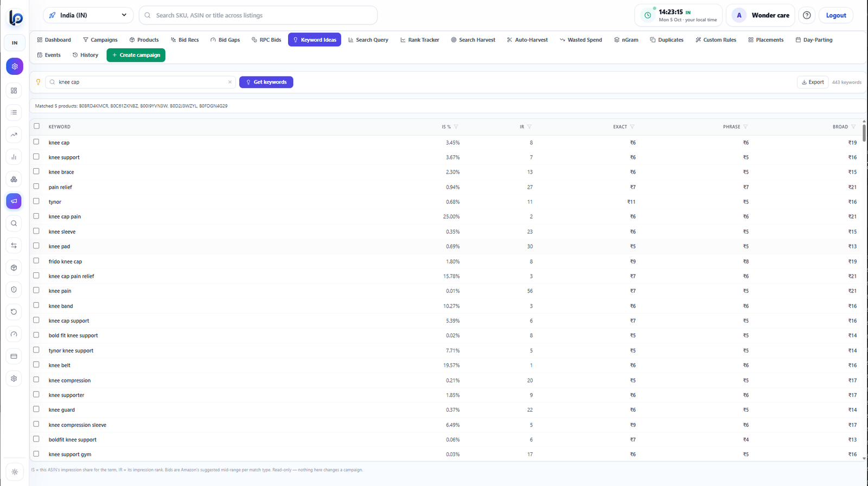Open the speedometer gauge sidebar icon
The width and height of the screenshot is (868, 486).
(x=14, y=334)
